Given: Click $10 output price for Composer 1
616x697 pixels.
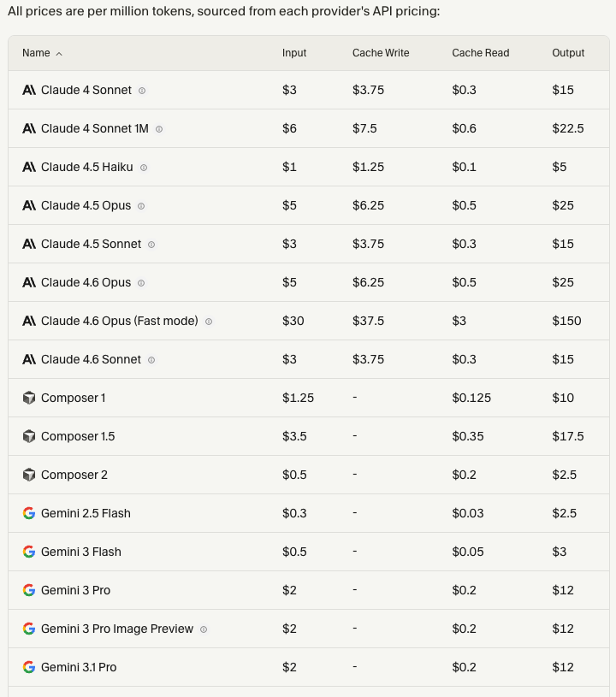Looking at the screenshot, I should [x=563, y=398].
